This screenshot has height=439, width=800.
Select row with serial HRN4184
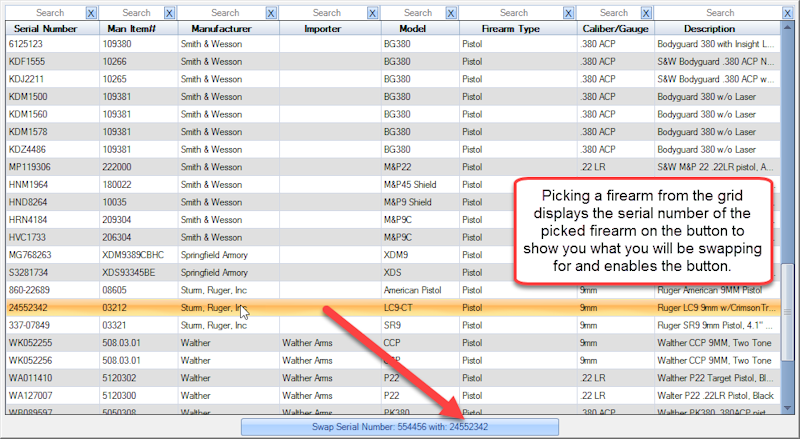point(393,220)
